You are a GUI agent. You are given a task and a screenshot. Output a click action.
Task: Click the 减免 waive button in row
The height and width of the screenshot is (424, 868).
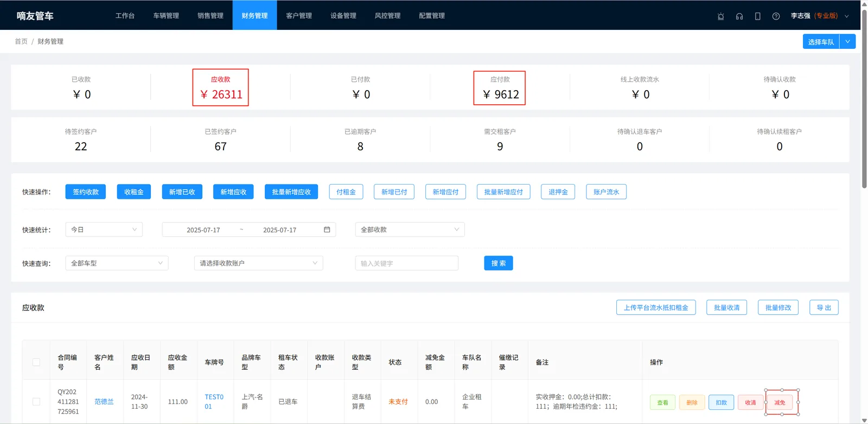tap(780, 402)
